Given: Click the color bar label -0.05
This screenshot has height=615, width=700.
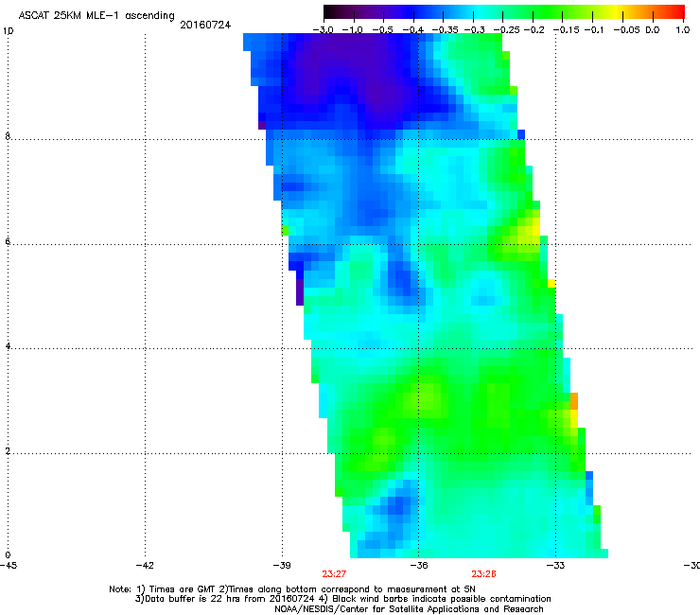Looking at the screenshot, I should (626, 30).
